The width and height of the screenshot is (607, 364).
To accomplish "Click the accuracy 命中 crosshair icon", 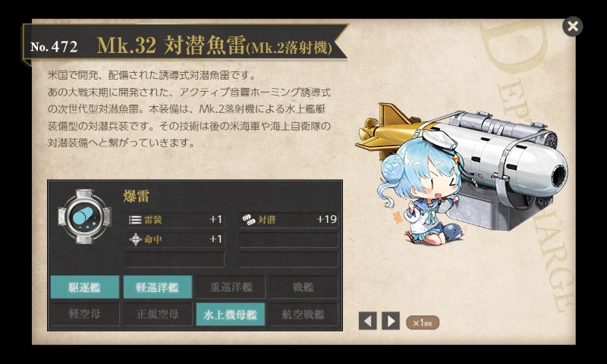I will pyautogui.click(x=136, y=239).
